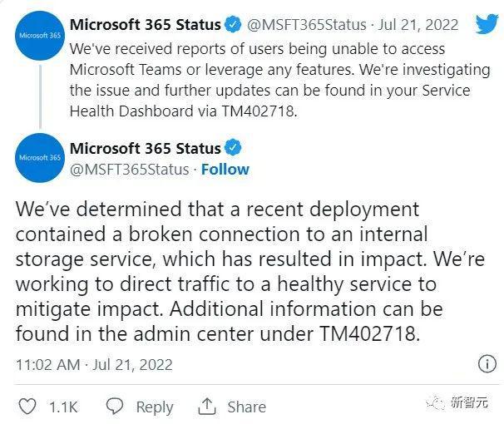504x424 pixels.
Task: Follow the MSFT365Status account
Action: (225, 169)
